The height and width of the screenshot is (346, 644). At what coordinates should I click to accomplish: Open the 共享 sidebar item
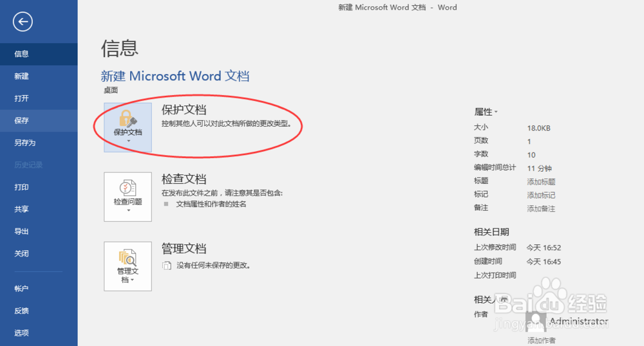[x=39, y=209]
